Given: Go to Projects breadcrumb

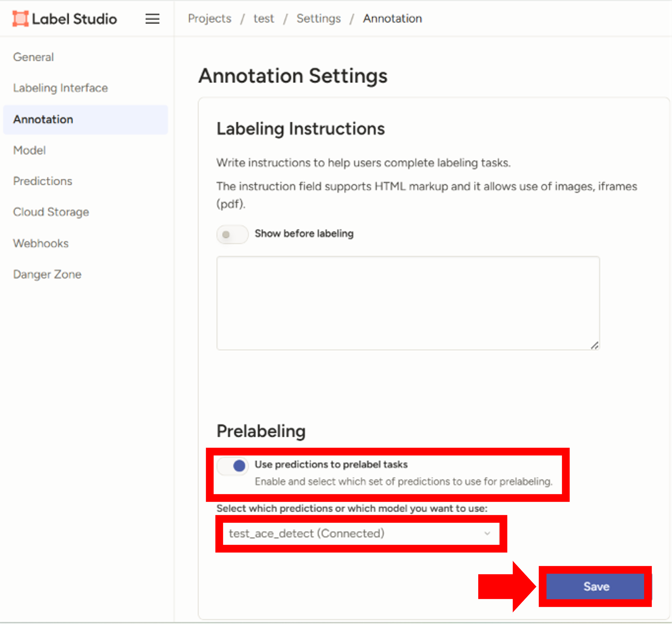Looking at the screenshot, I should (x=209, y=18).
